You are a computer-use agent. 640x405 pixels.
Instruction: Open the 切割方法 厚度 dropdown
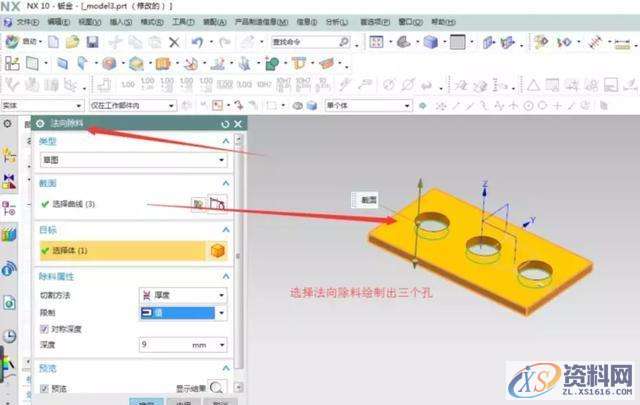pos(183,295)
